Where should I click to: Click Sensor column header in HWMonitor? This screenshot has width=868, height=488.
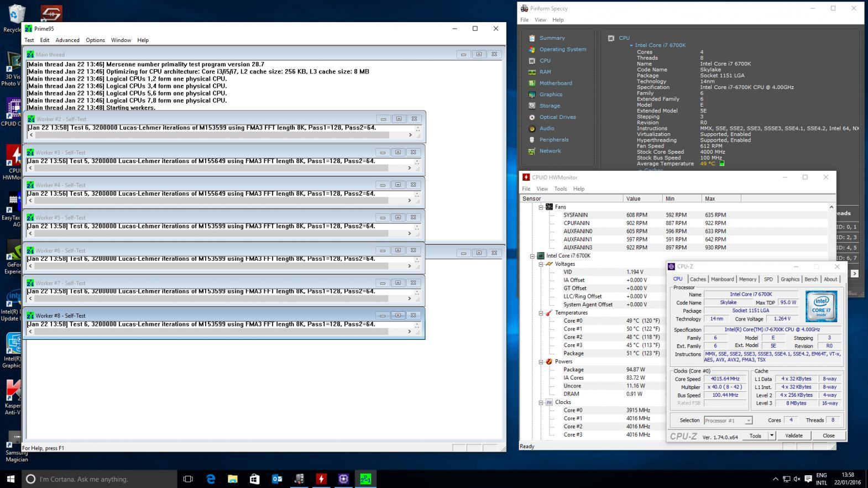point(571,198)
